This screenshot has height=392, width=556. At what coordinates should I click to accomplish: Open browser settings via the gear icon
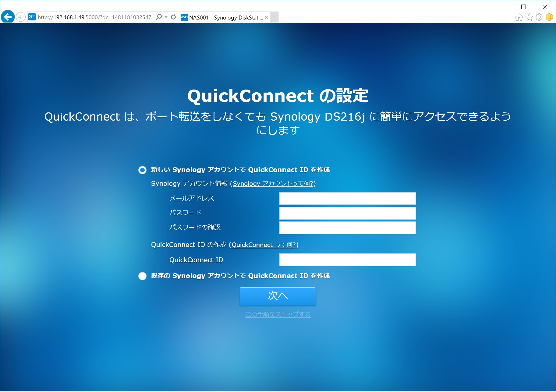[x=539, y=17]
